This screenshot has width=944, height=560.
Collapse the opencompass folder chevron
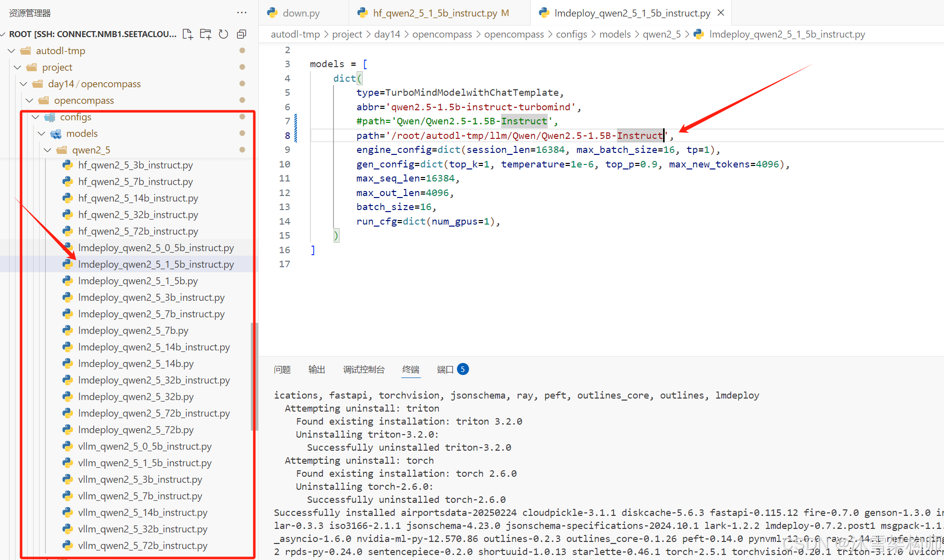tap(30, 100)
